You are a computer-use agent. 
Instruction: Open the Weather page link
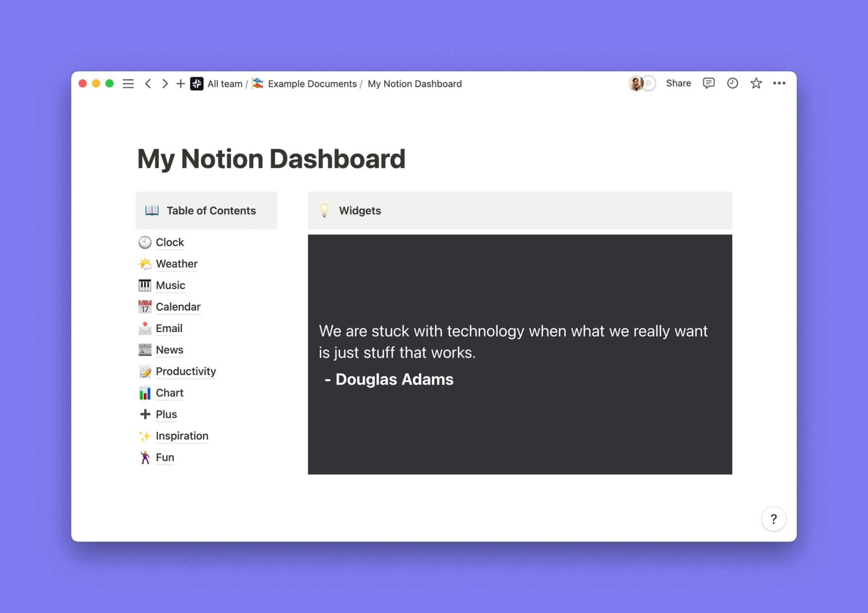click(177, 264)
